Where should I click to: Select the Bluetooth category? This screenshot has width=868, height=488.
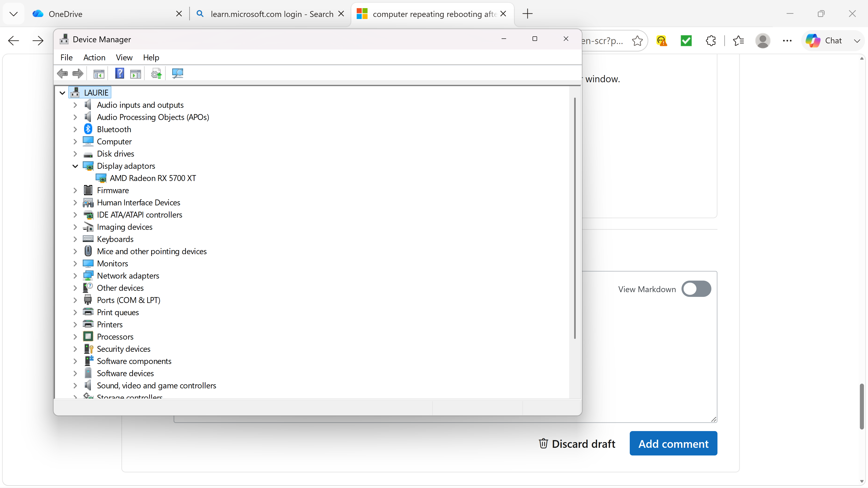click(114, 129)
